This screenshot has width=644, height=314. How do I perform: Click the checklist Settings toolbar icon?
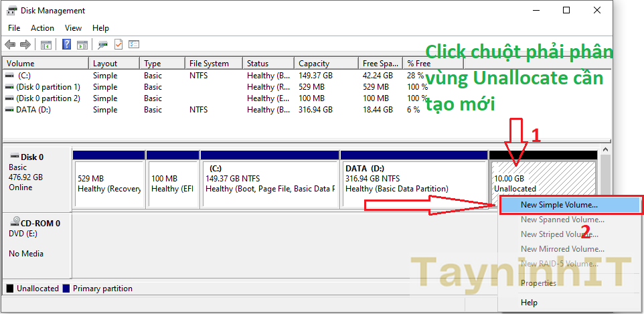[x=134, y=45]
